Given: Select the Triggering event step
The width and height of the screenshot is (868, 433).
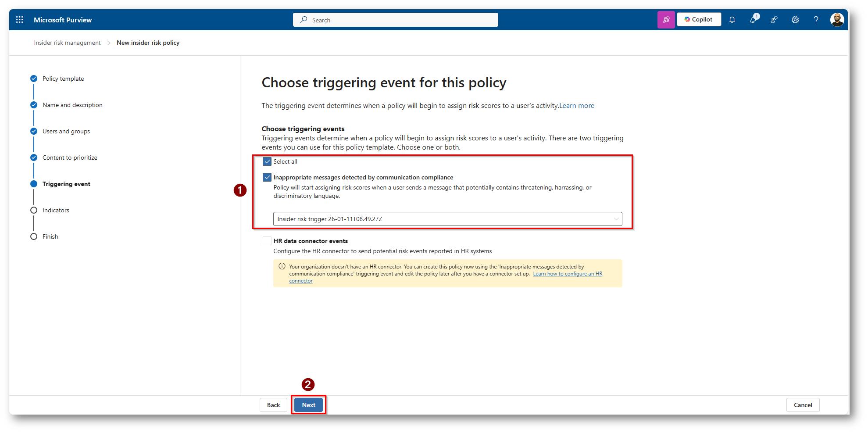Looking at the screenshot, I should (x=66, y=184).
